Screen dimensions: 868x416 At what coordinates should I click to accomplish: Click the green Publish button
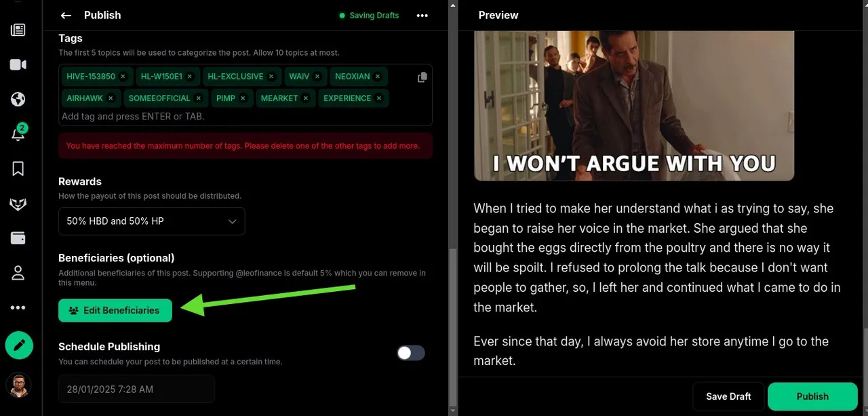point(812,396)
